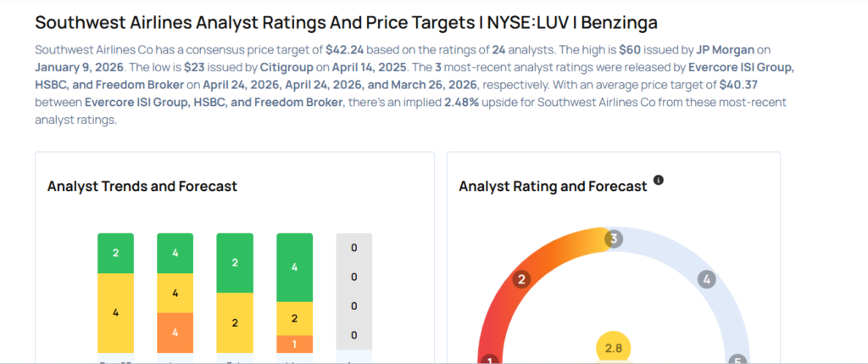Screen dimensions: 868x364
Task: Click the gray bar with zeros
Action: 353,291
